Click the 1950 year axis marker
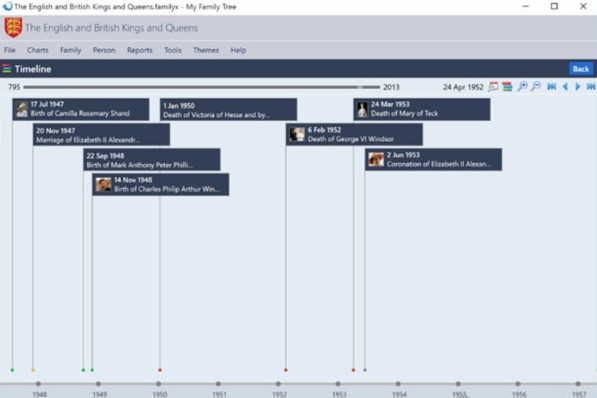The image size is (597, 398). pyautogui.click(x=158, y=384)
